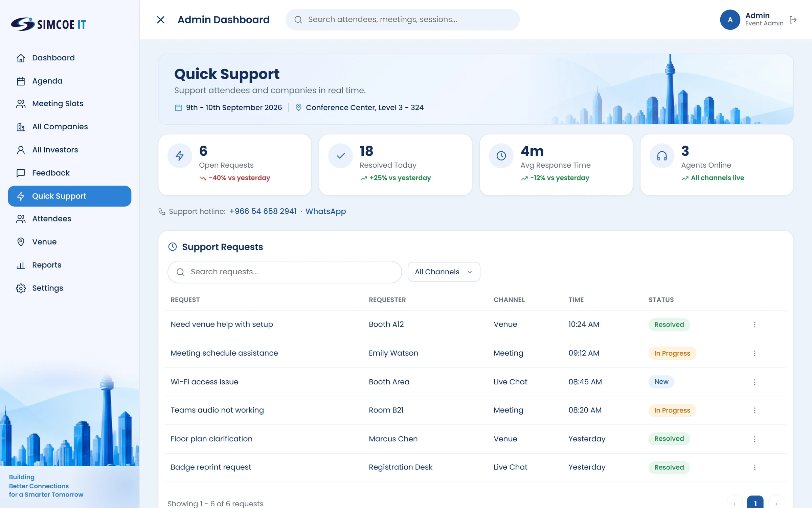Click the phone icon beside Support hotline
The height and width of the screenshot is (508, 812).
coord(162,212)
